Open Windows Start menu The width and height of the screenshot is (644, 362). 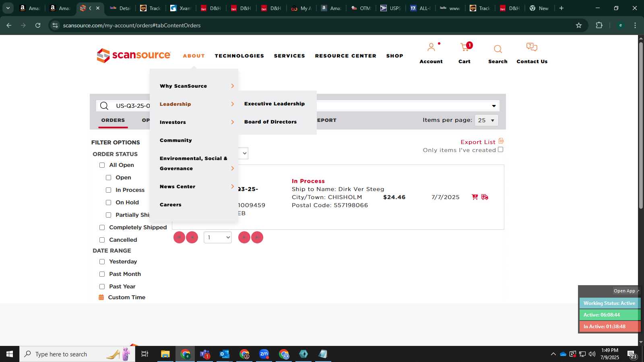tap(10, 354)
